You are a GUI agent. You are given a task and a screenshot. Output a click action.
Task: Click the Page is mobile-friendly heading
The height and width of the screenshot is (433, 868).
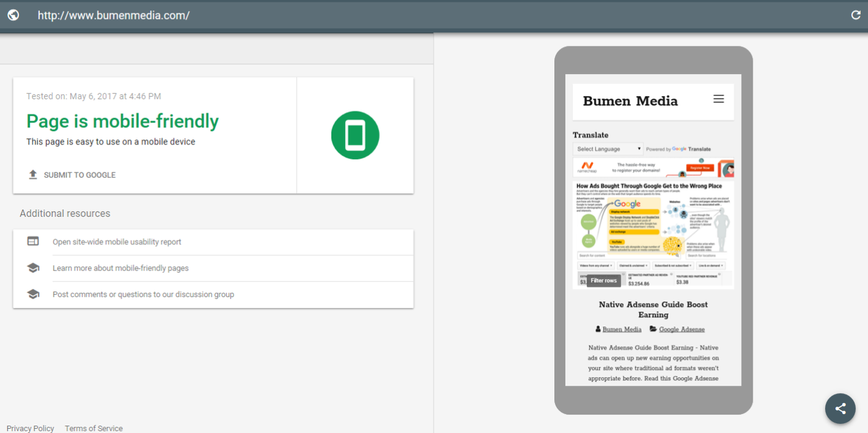pyautogui.click(x=122, y=121)
